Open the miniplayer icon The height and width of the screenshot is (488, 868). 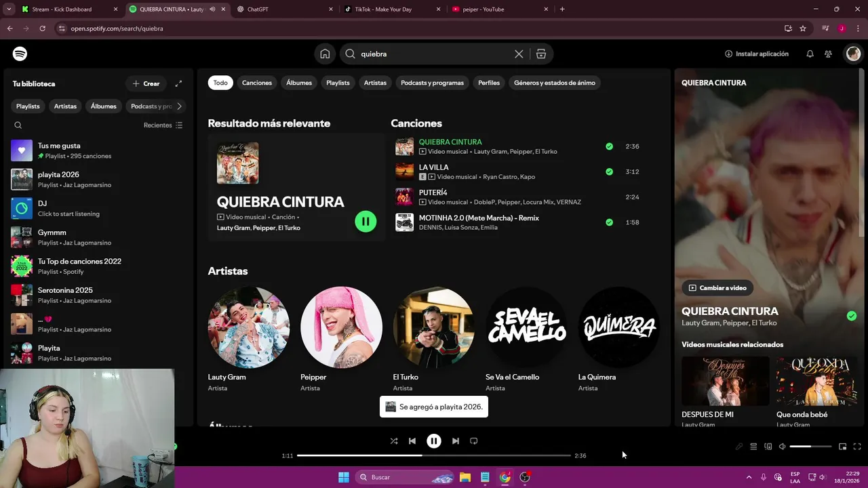(x=842, y=447)
